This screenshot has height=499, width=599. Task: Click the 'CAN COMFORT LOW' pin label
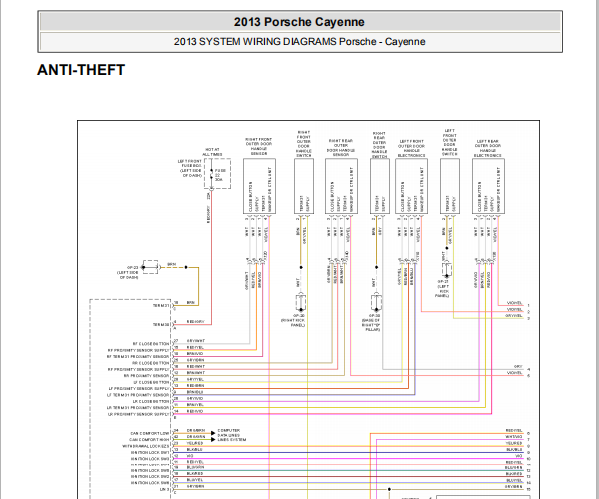pyautogui.click(x=150, y=433)
